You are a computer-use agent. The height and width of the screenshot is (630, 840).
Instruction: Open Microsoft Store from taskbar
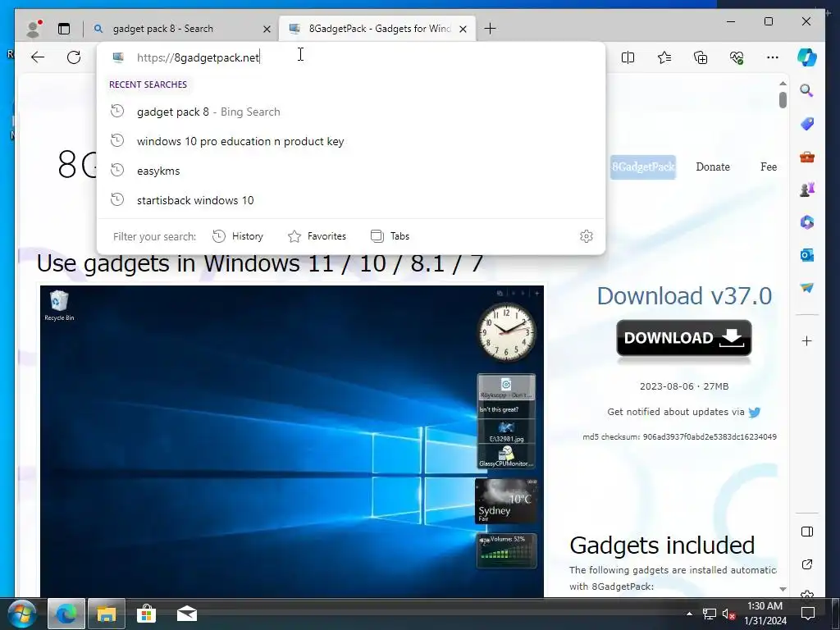[x=146, y=614]
